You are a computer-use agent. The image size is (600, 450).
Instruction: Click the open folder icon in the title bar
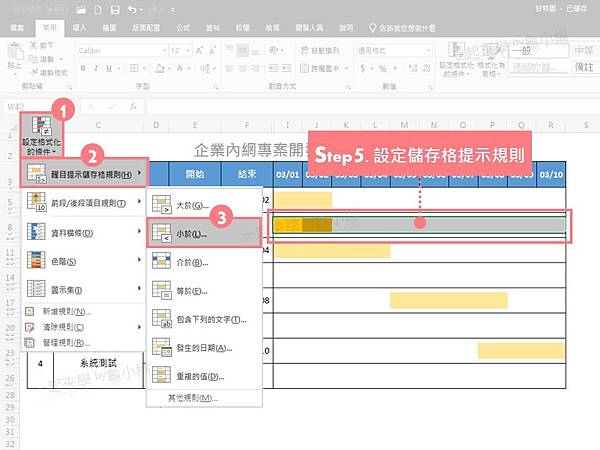tap(81, 10)
